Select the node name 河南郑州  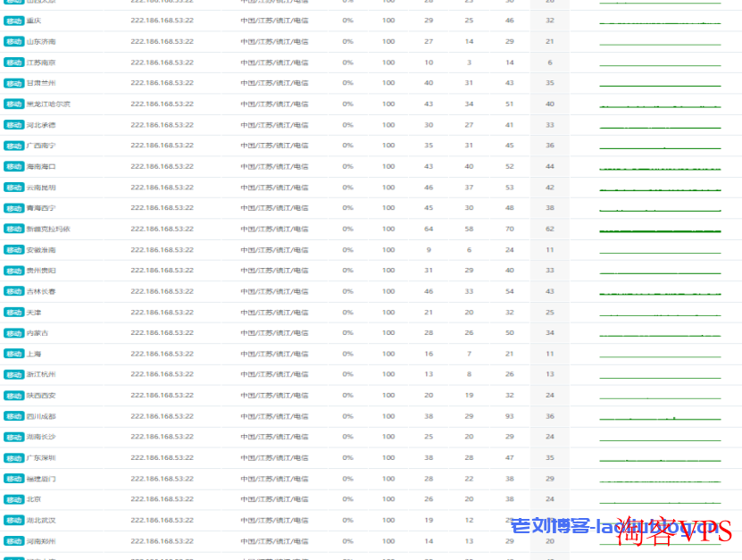(41, 541)
